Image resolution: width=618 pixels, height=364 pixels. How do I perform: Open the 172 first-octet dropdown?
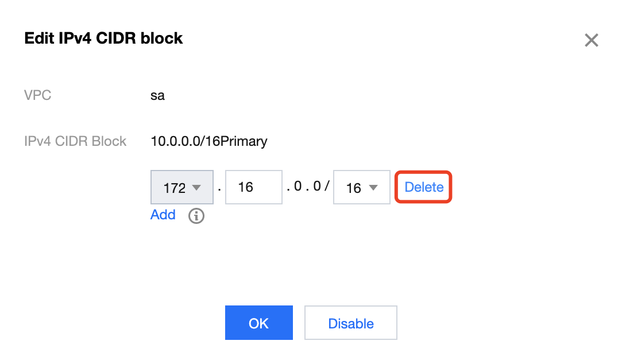coord(181,187)
